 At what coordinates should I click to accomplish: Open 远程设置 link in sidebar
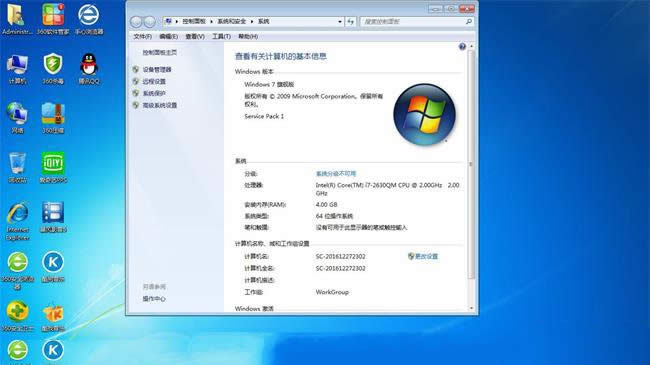[x=154, y=82]
